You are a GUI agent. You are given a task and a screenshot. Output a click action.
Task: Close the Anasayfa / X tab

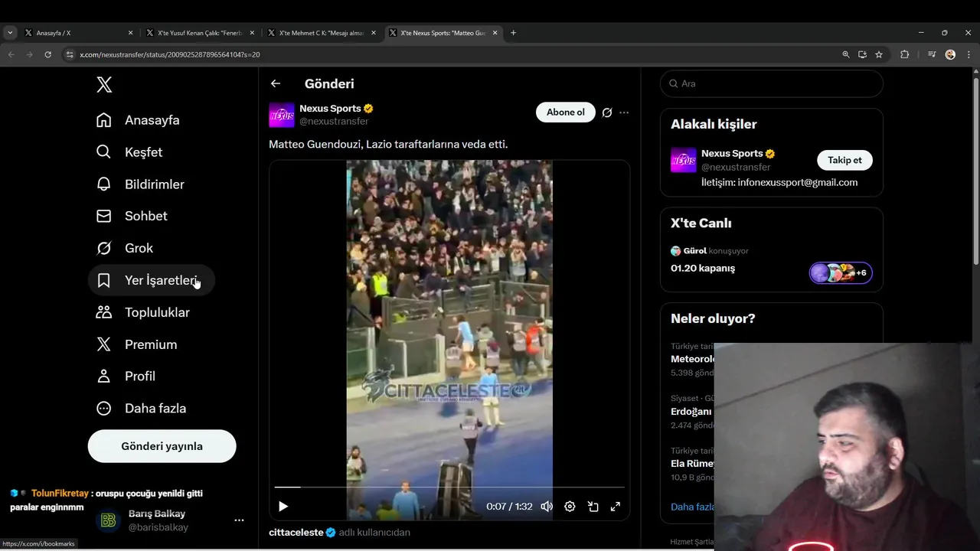(x=130, y=33)
